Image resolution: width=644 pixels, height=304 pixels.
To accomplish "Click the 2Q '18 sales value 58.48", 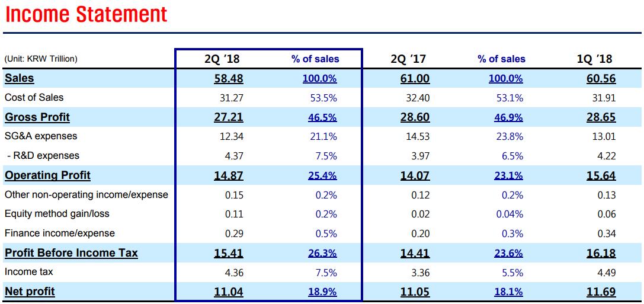I will (228, 79).
